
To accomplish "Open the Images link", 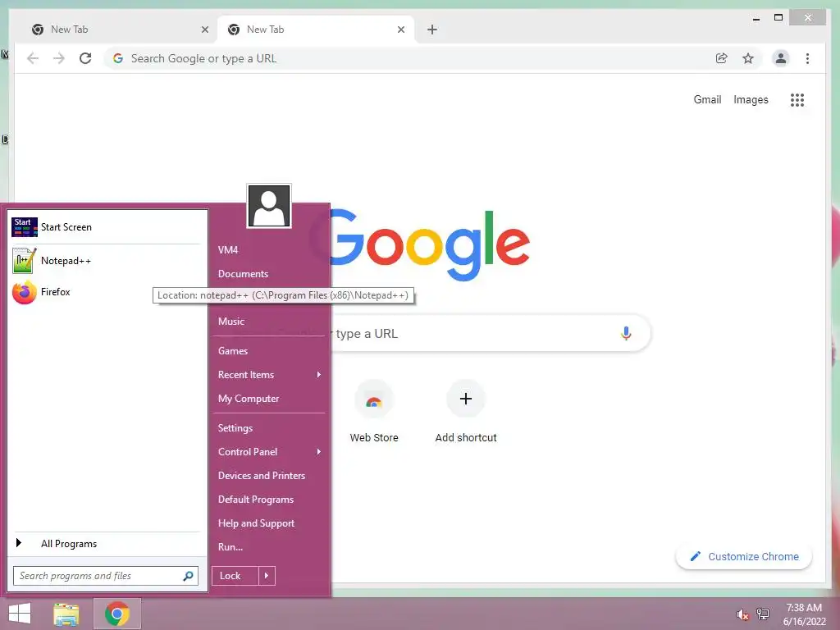I will 751,99.
